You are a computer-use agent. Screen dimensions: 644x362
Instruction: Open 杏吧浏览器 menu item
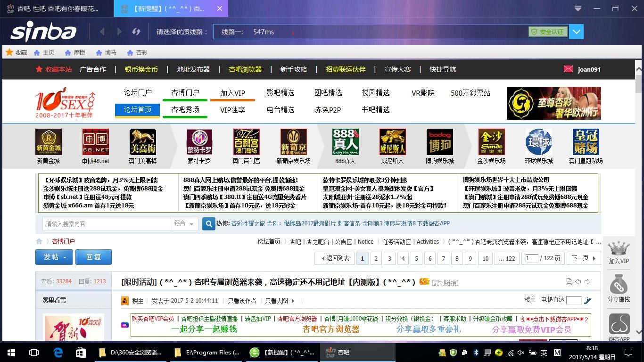(245, 69)
